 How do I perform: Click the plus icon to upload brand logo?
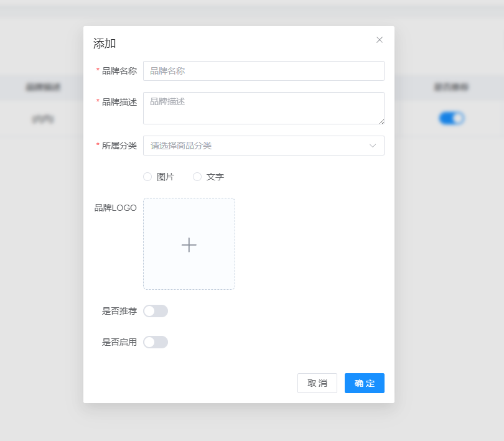(x=189, y=244)
